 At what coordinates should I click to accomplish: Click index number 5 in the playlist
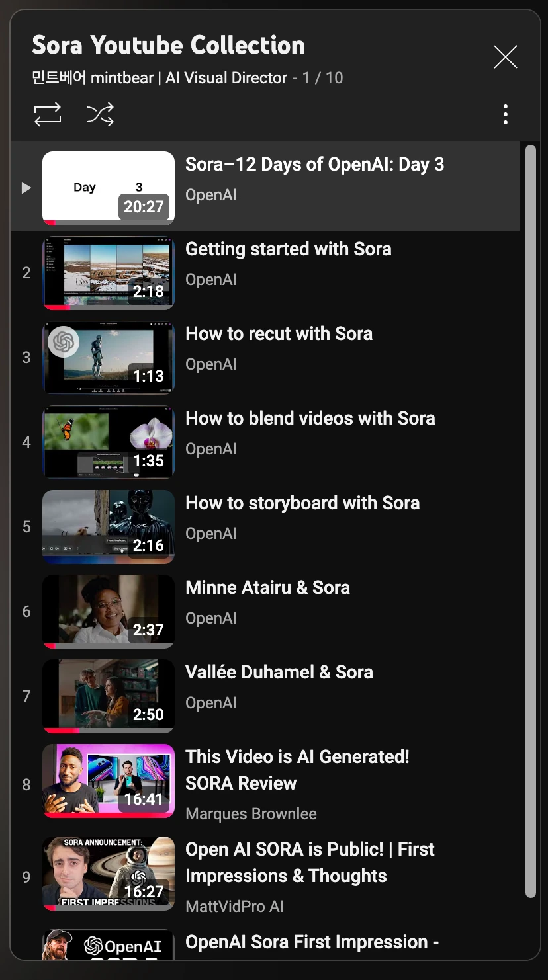pos(26,527)
